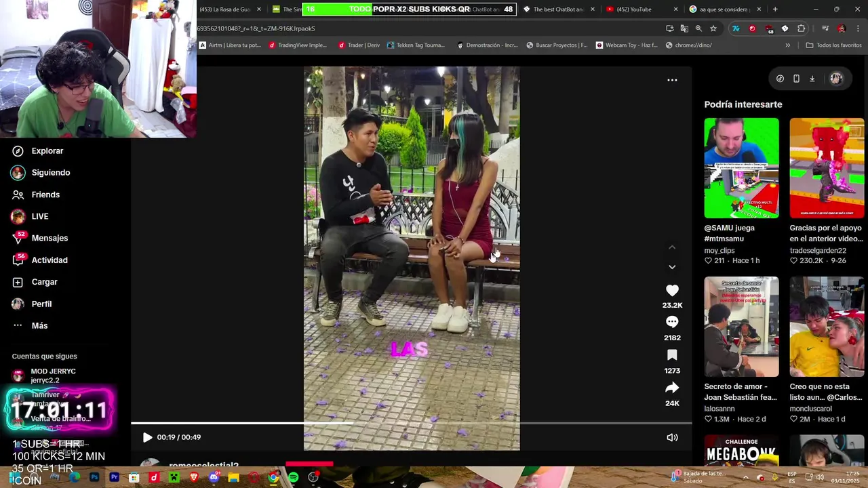Bookmark this page with the star icon
Screen dimensions: 868x488
tap(713, 28)
